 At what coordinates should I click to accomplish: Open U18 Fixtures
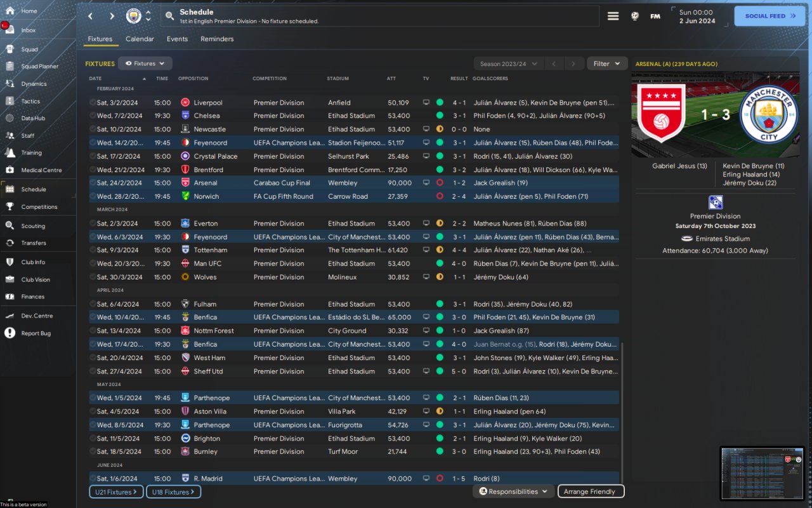point(173,492)
